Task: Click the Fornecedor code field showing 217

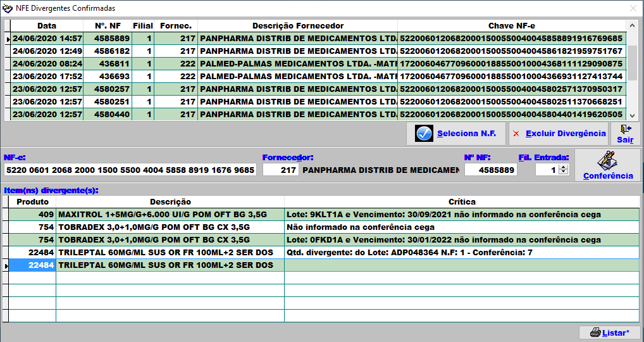Action: tap(281, 170)
